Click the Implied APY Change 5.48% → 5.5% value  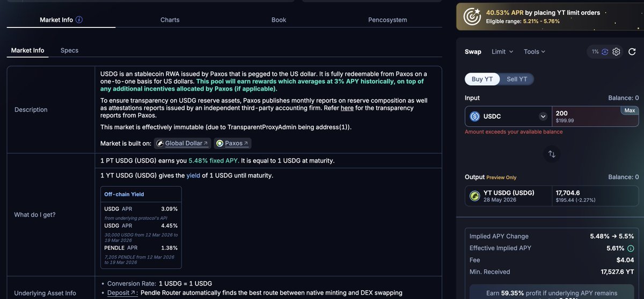612,236
